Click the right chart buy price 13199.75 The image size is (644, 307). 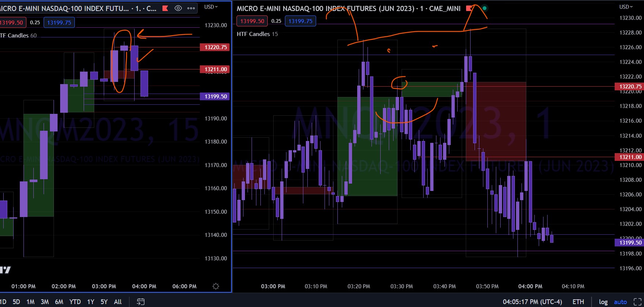(x=300, y=21)
